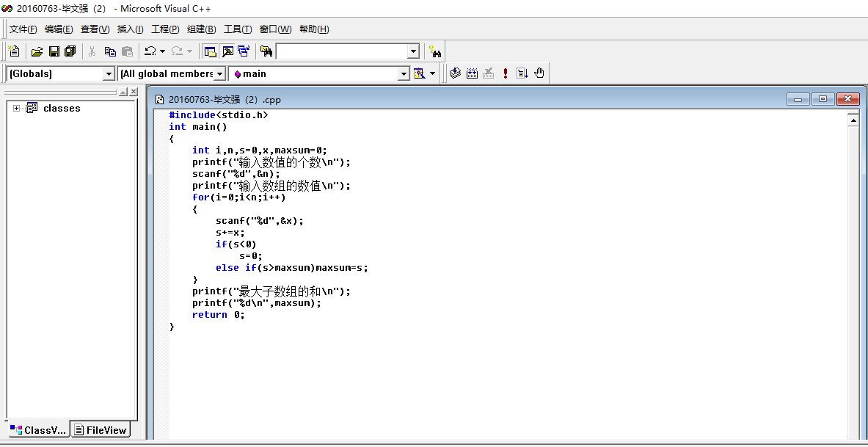Click the return 0; line
The height and width of the screenshot is (447, 868).
click(218, 315)
